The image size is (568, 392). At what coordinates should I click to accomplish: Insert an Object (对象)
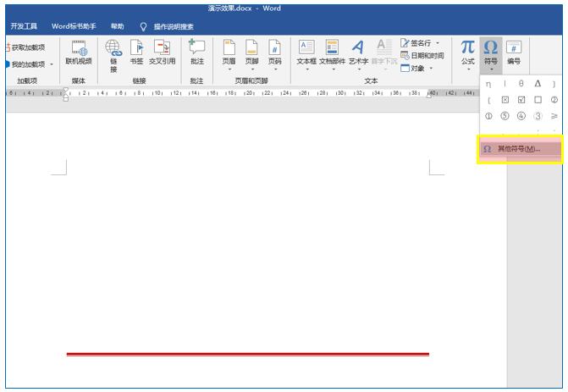pos(412,68)
